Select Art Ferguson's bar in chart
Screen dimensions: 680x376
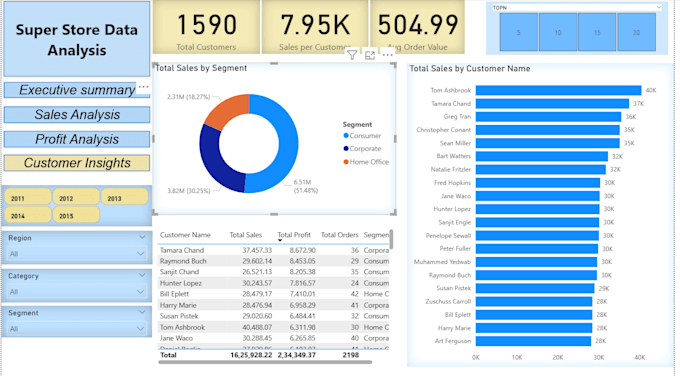(533, 341)
